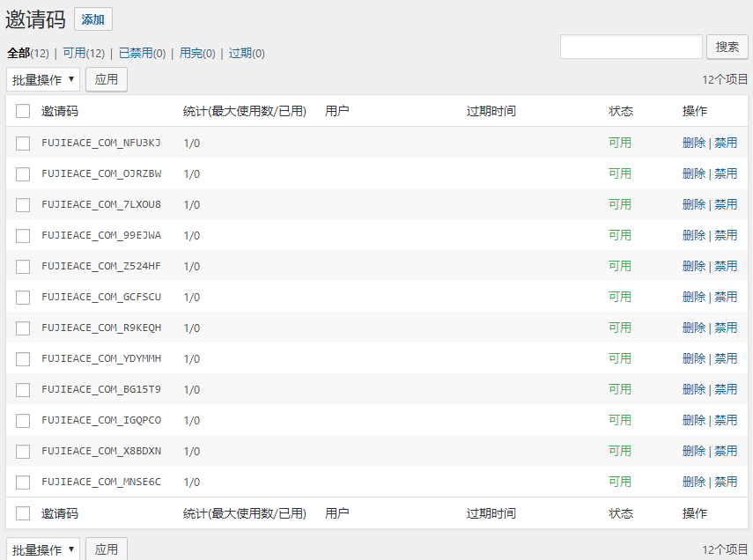Toggle the select-all checkbox in header
Screen dimensions: 753x560
coord(23,111)
